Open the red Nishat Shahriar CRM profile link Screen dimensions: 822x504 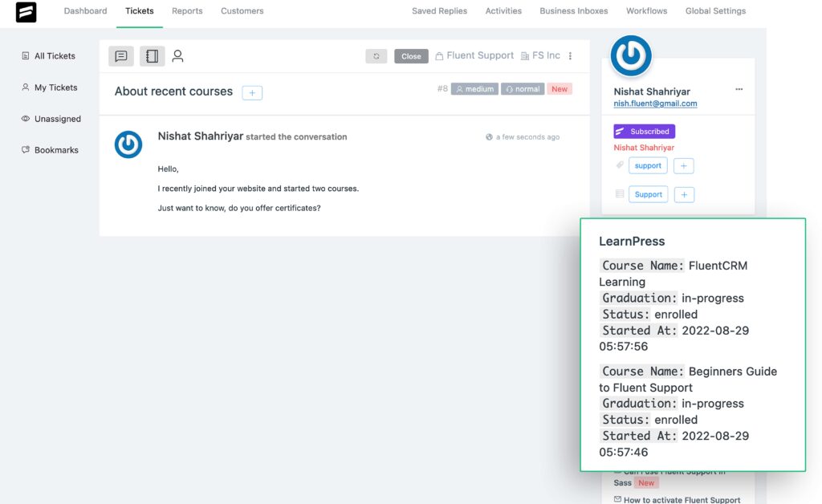click(644, 148)
